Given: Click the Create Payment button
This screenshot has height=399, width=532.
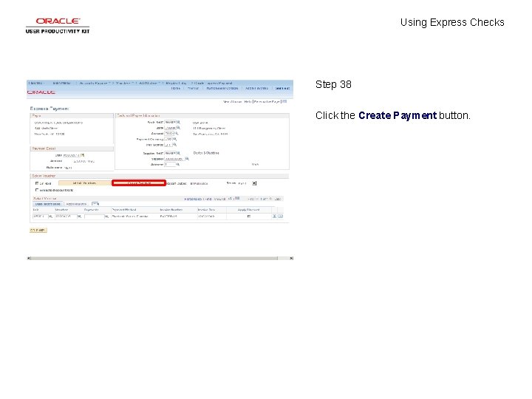Looking at the screenshot, I should (139, 183).
